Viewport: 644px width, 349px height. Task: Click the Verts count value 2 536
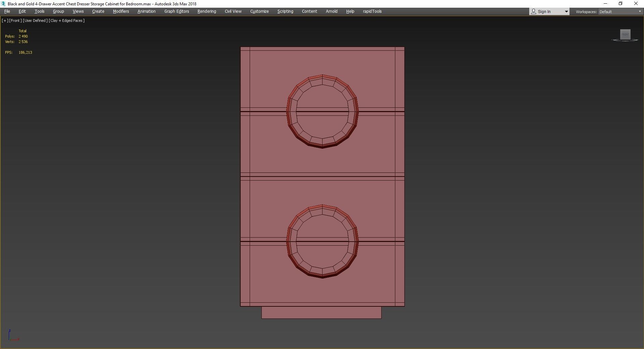point(23,42)
